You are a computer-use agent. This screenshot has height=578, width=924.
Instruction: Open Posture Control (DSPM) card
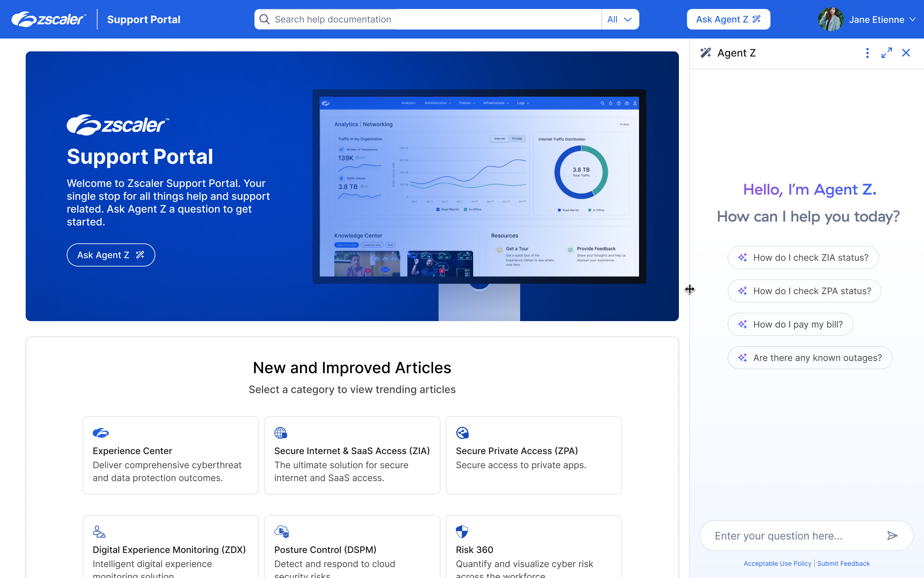tap(352, 547)
